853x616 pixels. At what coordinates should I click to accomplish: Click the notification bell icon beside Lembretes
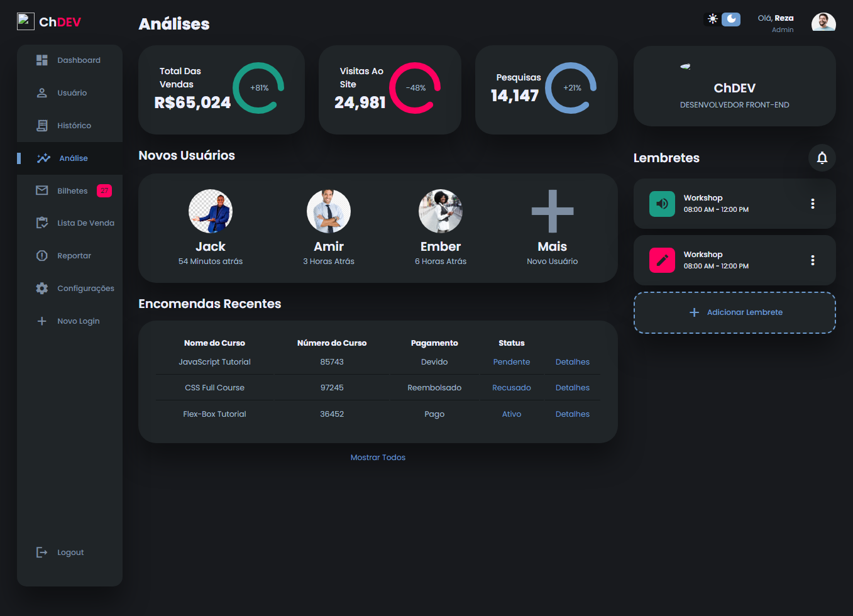click(x=822, y=158)
